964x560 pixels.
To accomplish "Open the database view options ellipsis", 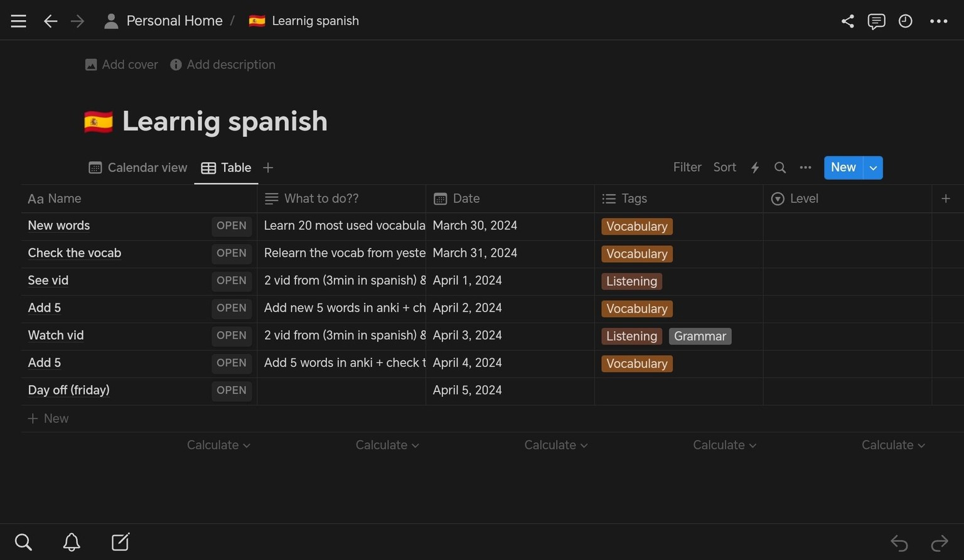I will [805, 167].
